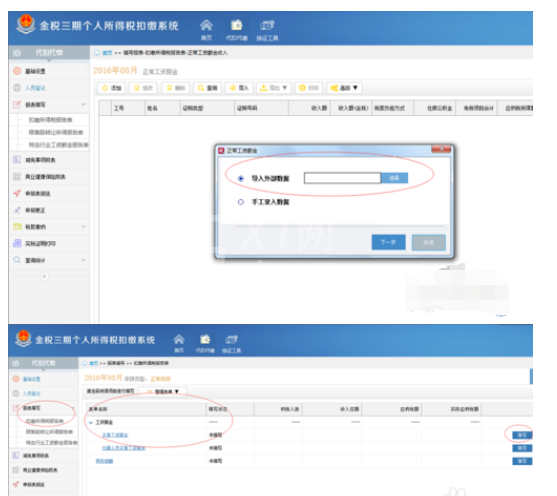Collapse sidebar using arrow below 查询统计
Image resolution: width=557 pixels, height=496 pixels.
pyautogui.click(x=44, y=276)
